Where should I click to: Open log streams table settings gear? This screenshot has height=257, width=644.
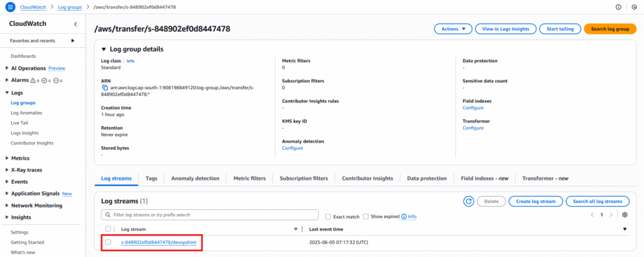tap(625, 215)
